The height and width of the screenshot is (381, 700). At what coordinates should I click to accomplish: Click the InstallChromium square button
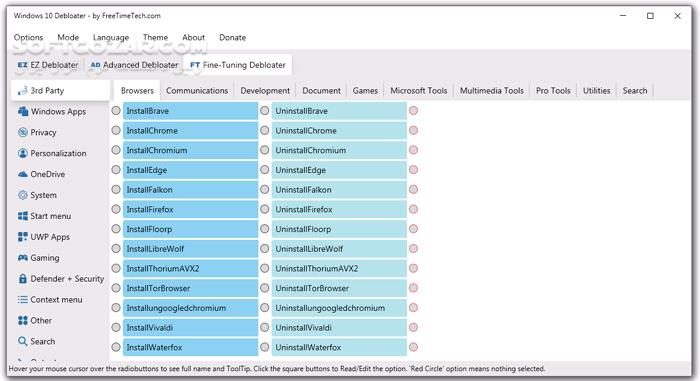[191, 150]
